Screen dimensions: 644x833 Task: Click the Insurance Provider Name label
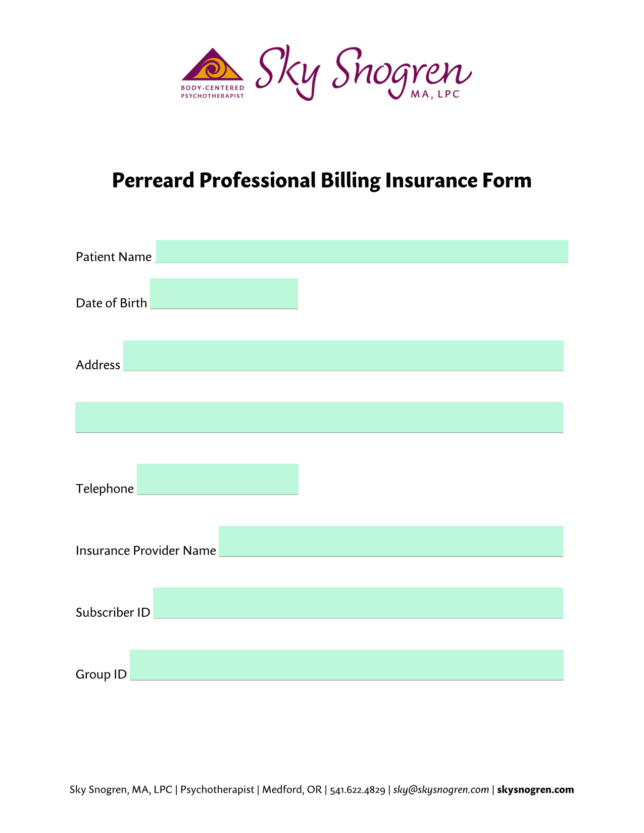tap(146, 551)
